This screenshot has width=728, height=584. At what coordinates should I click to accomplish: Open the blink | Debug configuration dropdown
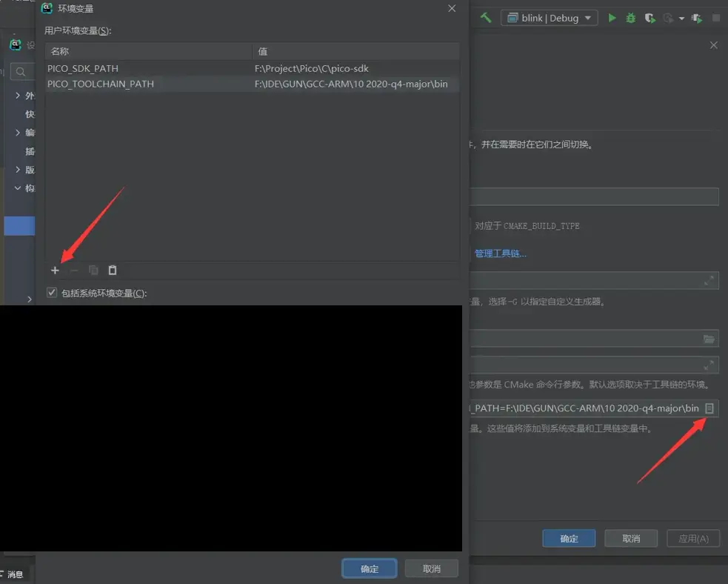[x=549, y=18]
